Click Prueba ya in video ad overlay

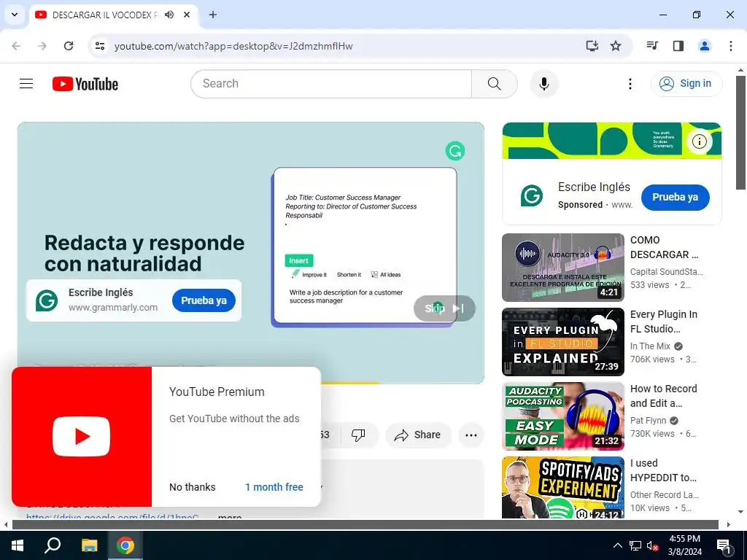[x=204, y=300]
